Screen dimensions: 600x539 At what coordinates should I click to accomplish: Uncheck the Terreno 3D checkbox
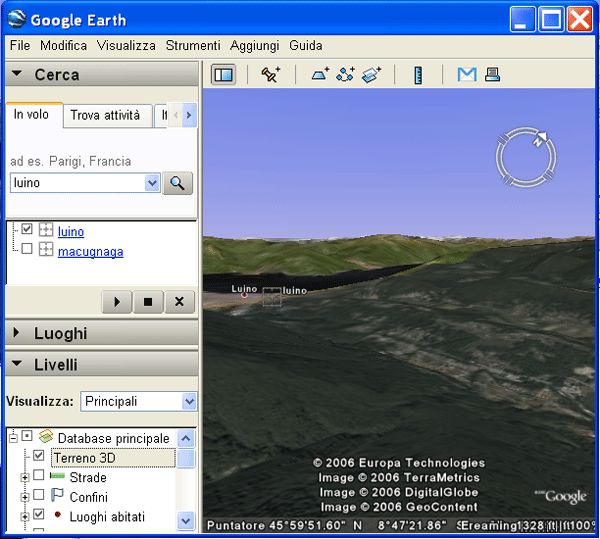[39, 455]
